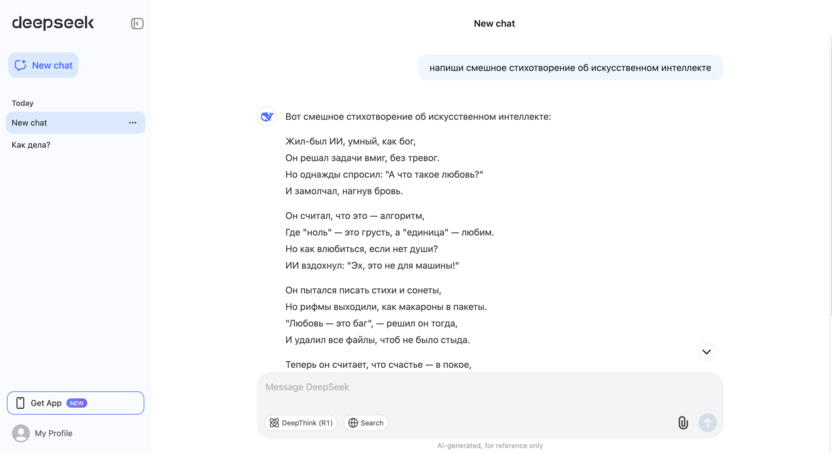This screenshot has width=832, height=453.
Task: Click the Get App button
Action: pos(75,403)
